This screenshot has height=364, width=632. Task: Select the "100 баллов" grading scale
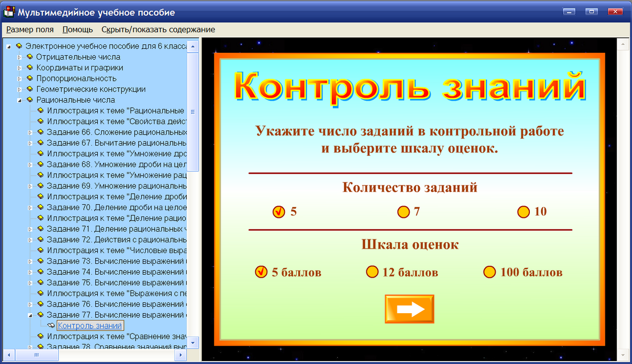pos(489,271)
